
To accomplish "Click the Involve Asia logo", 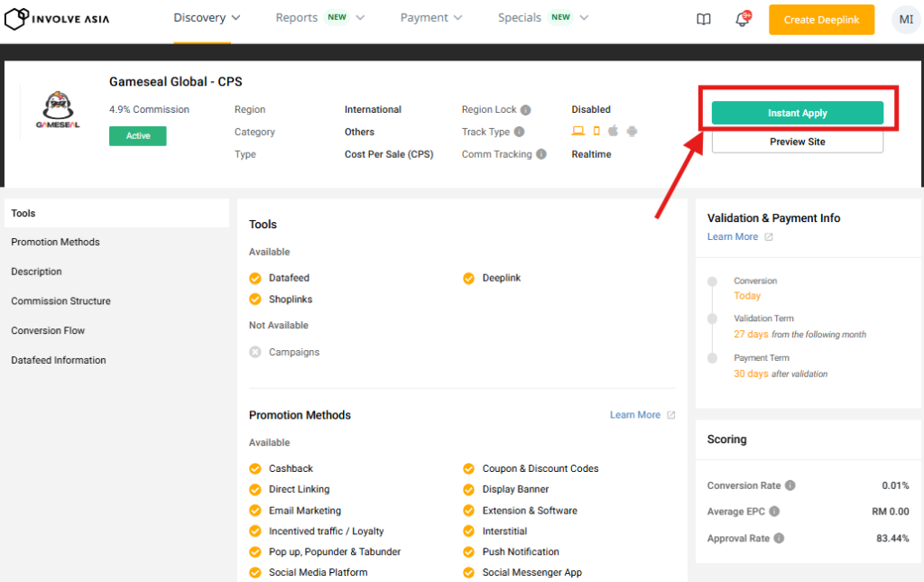I will point(57,19).
